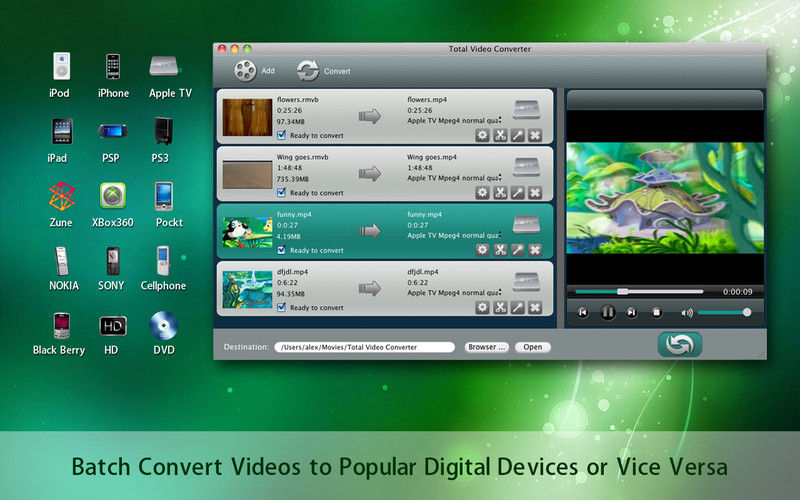Open settings gear for funny.mp4
800x500 pixels.
pos(482,250)
